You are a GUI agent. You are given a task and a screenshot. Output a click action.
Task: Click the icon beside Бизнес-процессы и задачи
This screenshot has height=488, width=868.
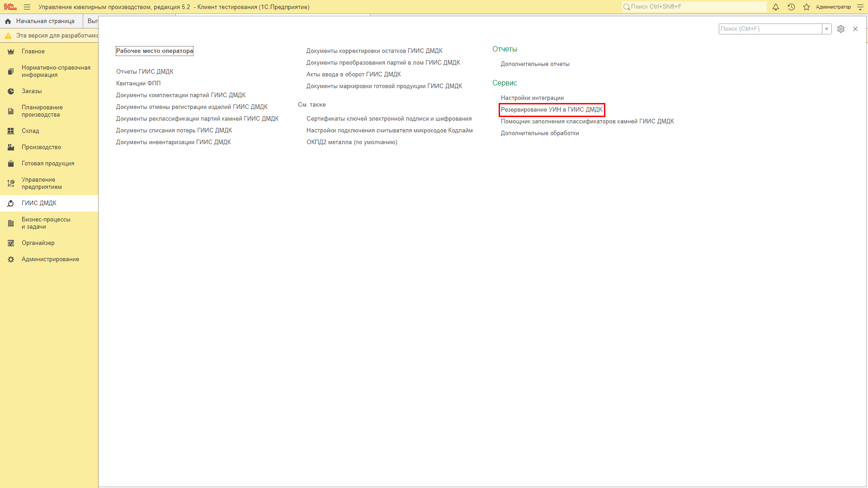point(11,223)
